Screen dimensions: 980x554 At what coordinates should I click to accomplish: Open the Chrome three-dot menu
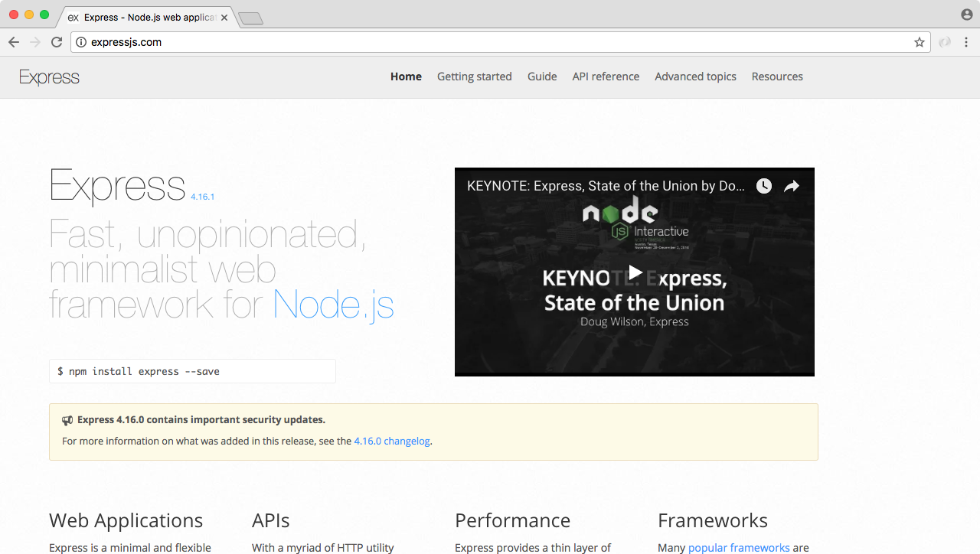click(x=966, y=43)
